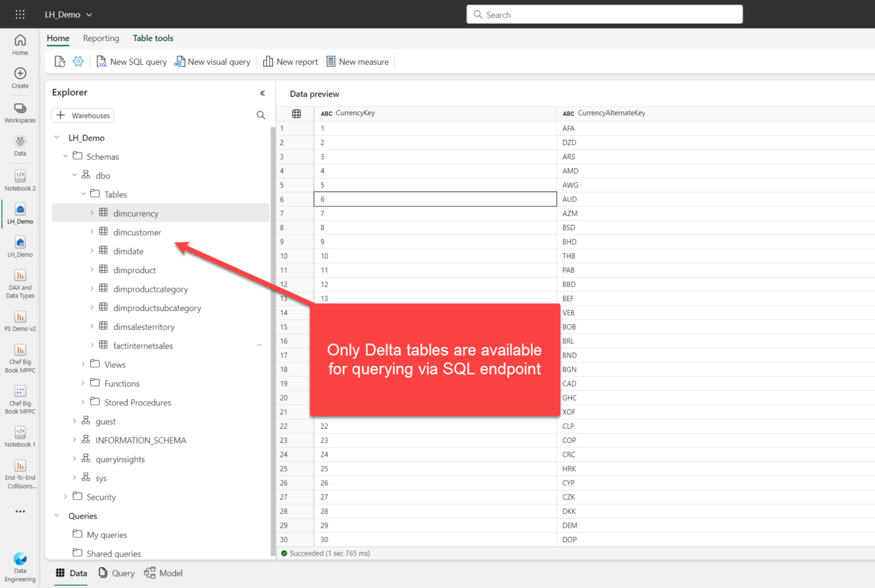Collapse the Tables folder

[x=83, y=194]
